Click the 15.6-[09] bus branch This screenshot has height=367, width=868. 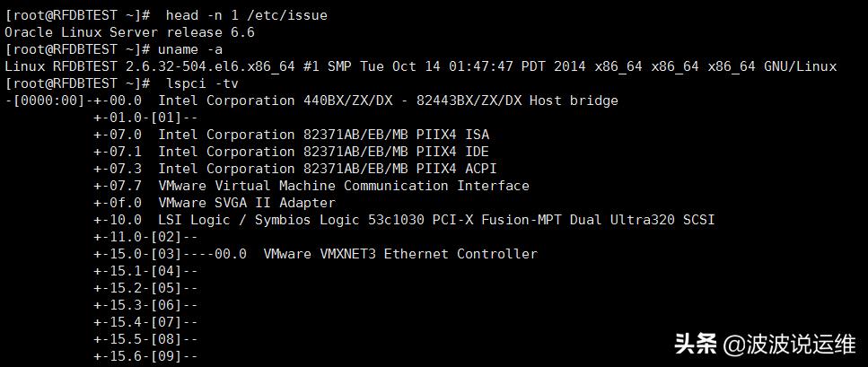[145, 356]
